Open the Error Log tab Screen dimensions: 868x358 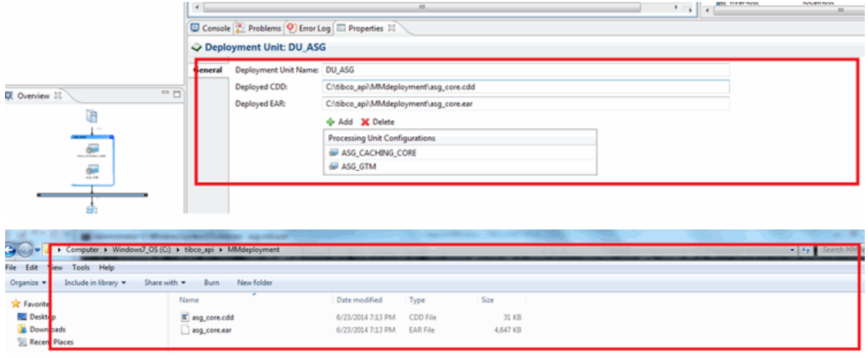click(309, 28)
